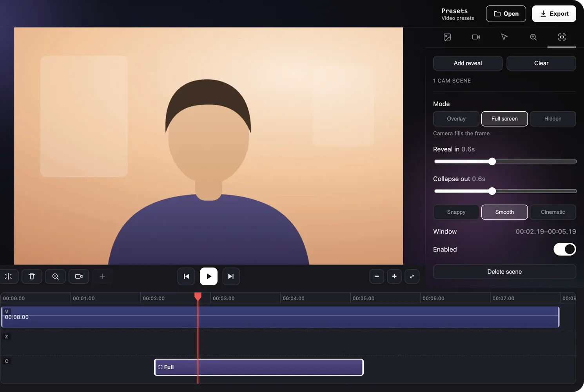Adjust the Reveal in slider handle
The height and width of the screenshot is (392, 584).
click(x=492, y=162)
